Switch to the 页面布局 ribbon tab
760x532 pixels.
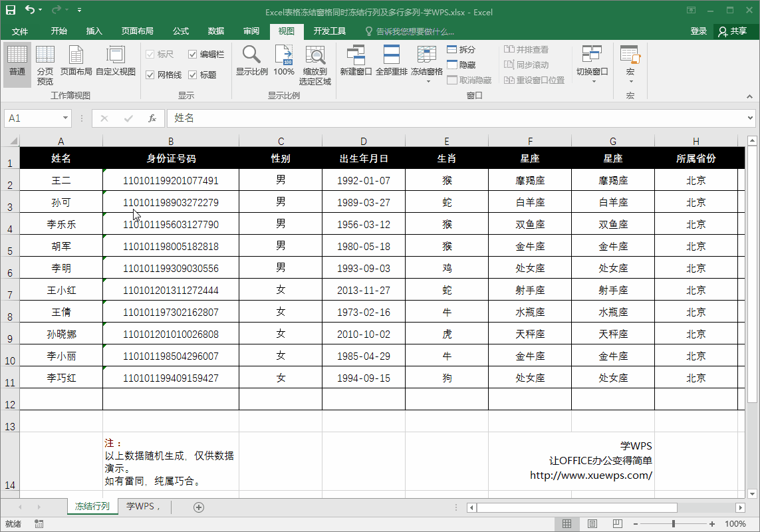click(x=137, y=31)
